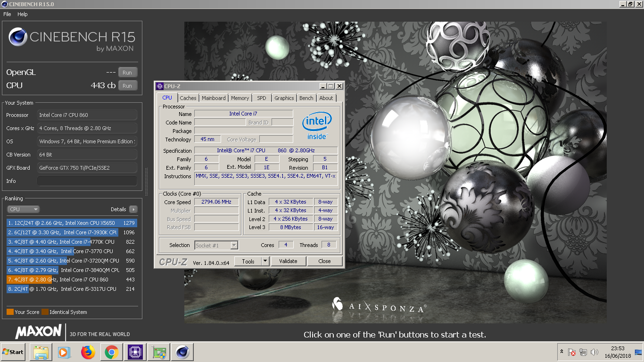644x362 pixels.
Task: Click the Intel inside logo in CPU-Z
Action: coord(317,126)
